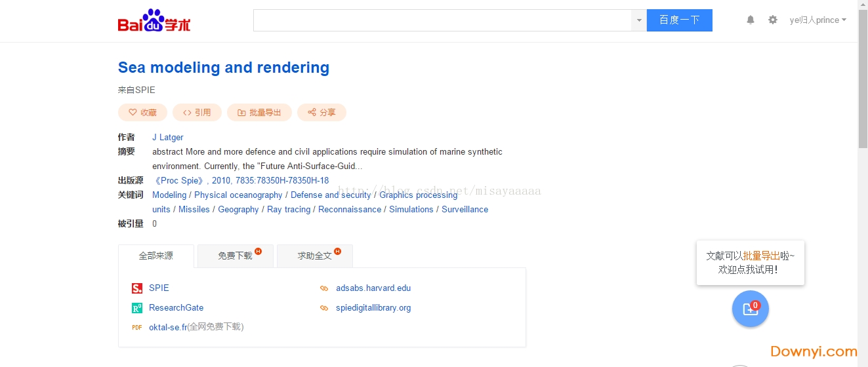Click the 收藏 favorite button

pos(142,113)
